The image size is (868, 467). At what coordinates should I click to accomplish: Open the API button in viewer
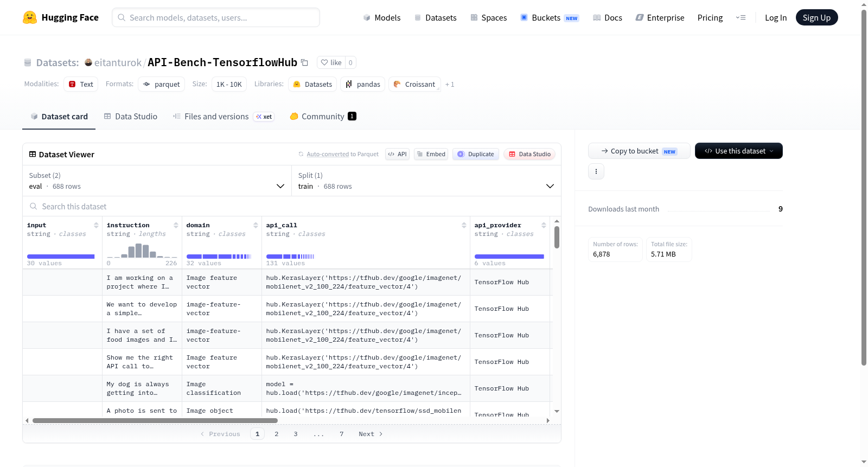click(x=397, y=154)
